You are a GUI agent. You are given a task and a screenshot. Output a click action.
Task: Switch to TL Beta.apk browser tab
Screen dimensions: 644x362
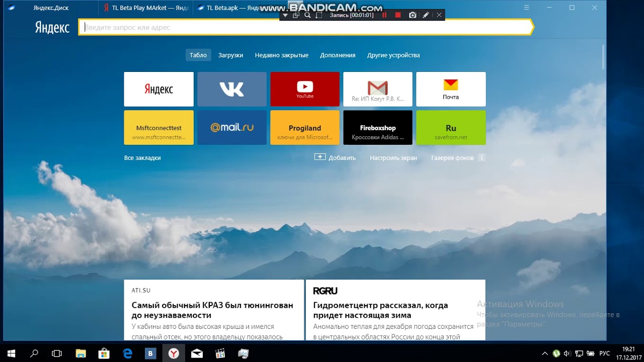coord(235,8)
